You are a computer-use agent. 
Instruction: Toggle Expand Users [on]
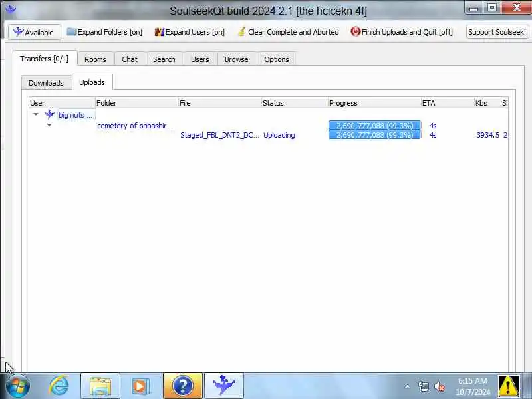190,32
